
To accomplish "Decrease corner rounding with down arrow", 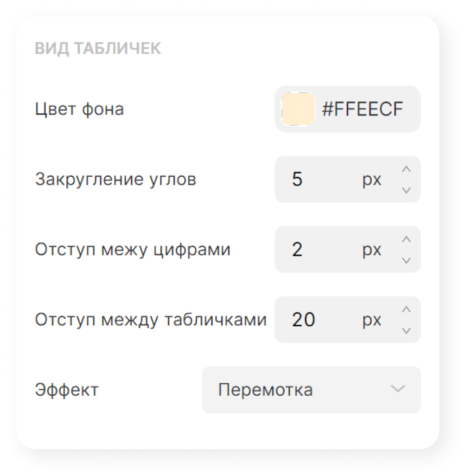I will (x=406, y=190).
